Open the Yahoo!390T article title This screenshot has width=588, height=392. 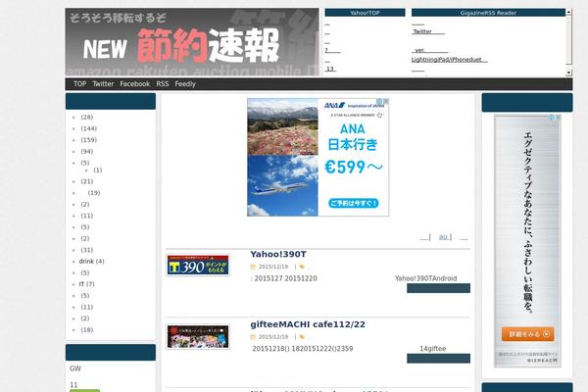click(278, 255)
